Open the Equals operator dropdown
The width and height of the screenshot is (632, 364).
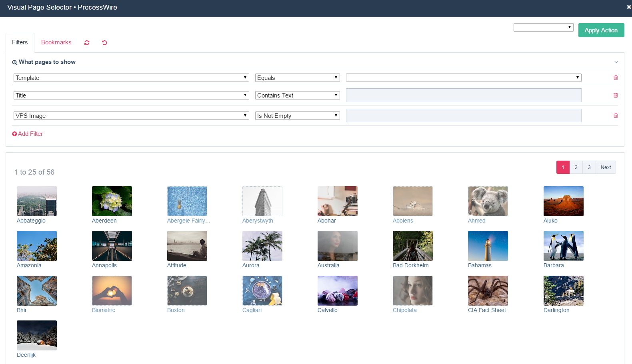[x=298, y=78]
